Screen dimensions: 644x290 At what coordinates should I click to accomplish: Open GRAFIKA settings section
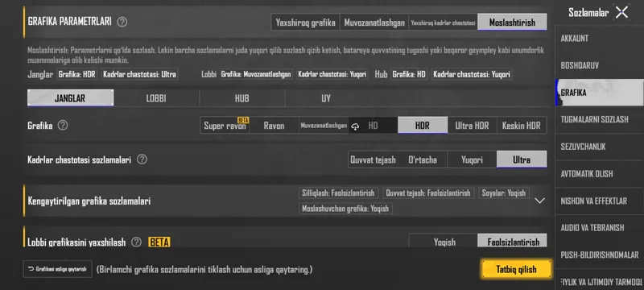click(599, 93)
